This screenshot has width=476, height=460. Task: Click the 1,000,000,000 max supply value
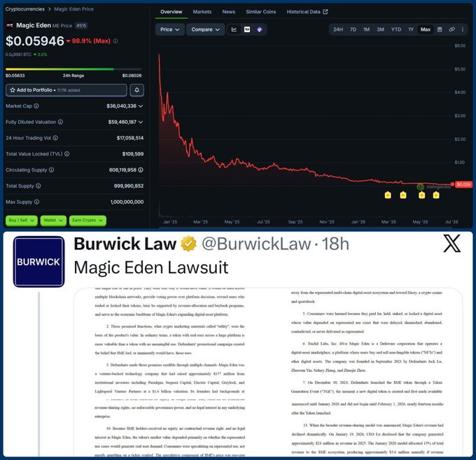[127, 202]
